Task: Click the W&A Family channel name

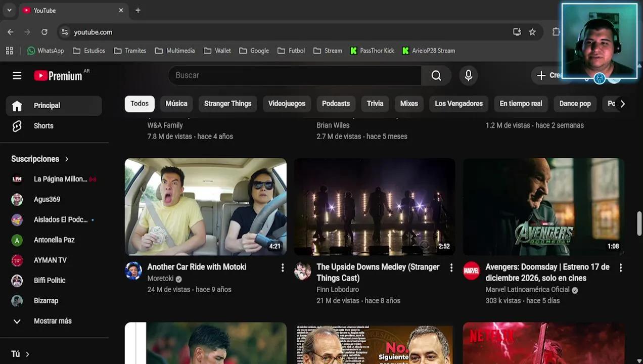Action: (165, 125)
